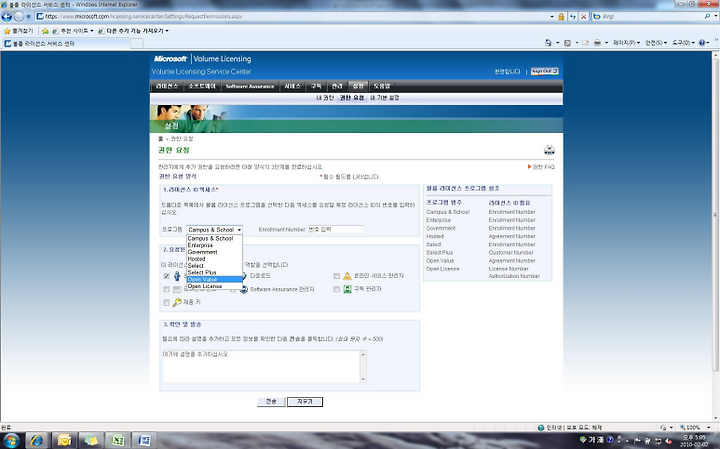Open the 라이선스 navigation tab
Viewport: 720px width, 449px height.
pos(167,86)
